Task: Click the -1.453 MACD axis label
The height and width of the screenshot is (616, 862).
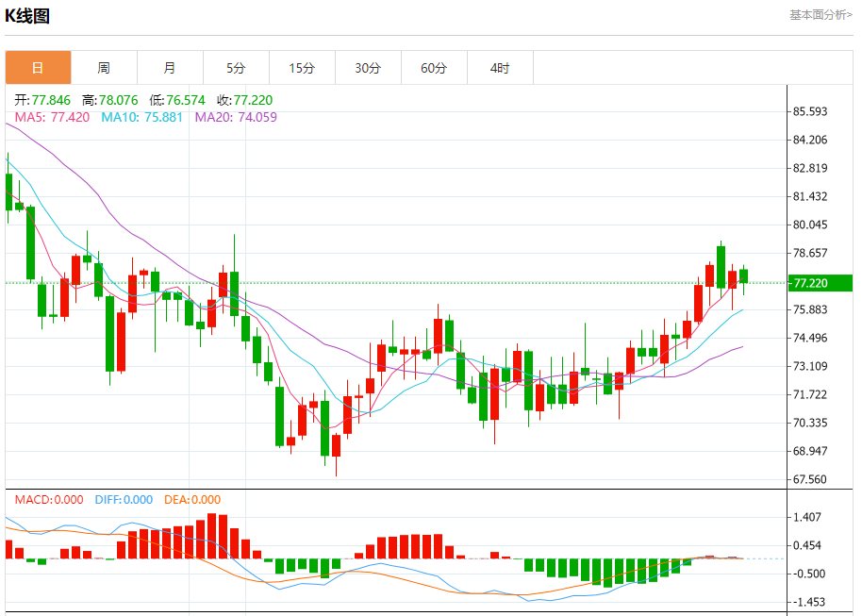Action: (x=808, y=602)
